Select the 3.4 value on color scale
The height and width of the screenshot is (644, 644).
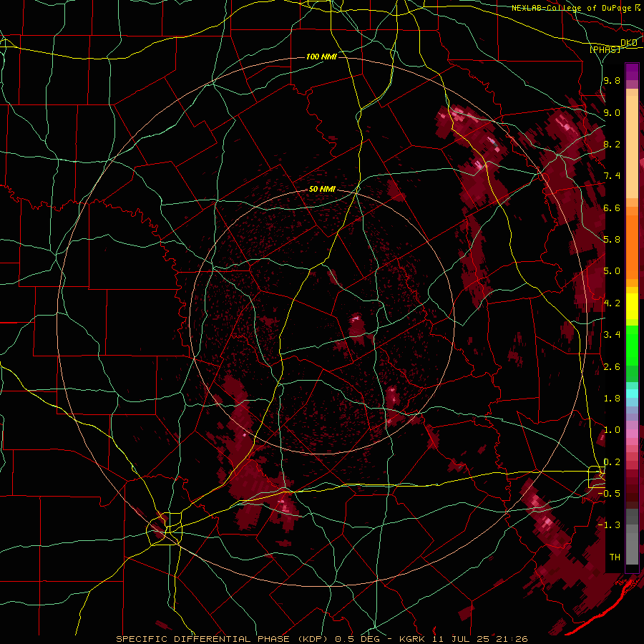[612, 335]
